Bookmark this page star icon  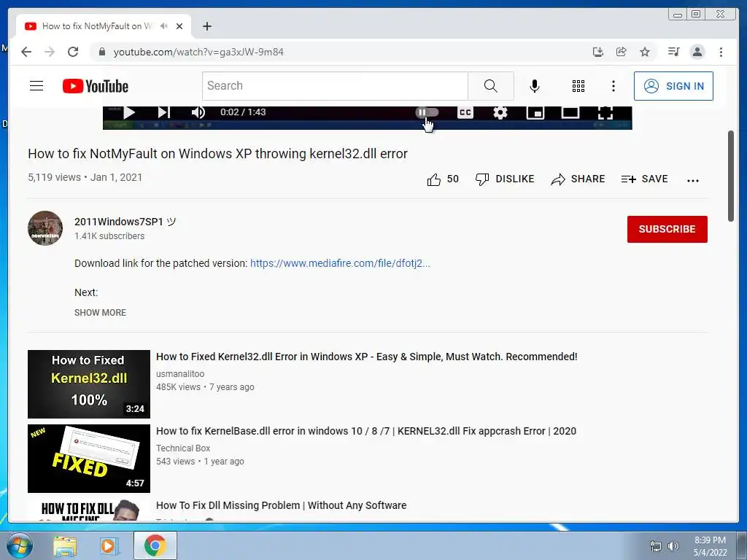[645, 52]
